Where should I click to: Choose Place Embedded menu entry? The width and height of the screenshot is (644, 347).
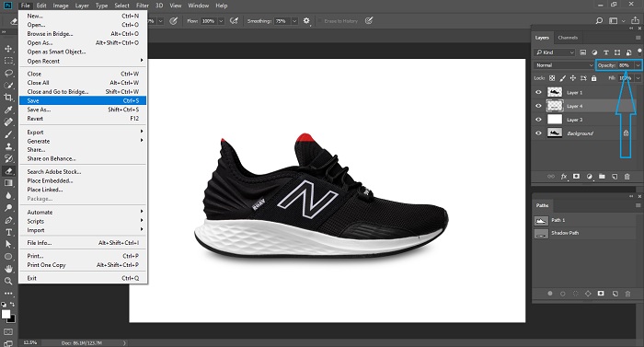tap(83, 180)
